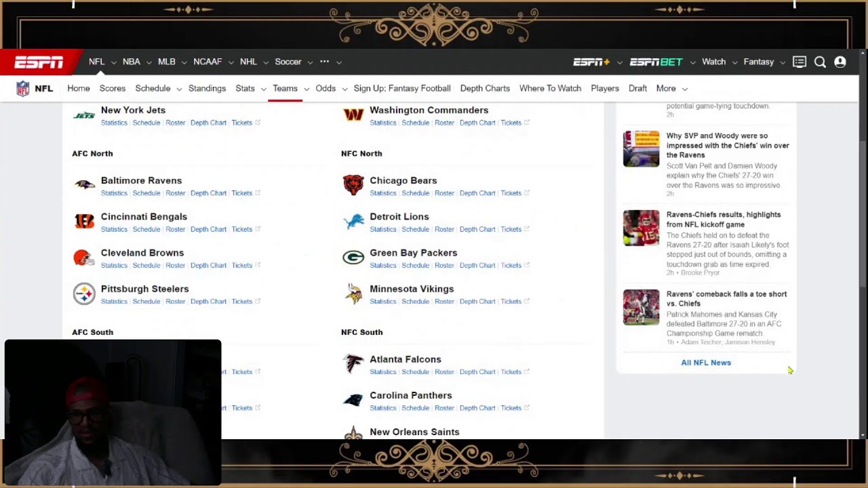The width and height of the screenshot is (868, 488).
Task: Open the Standings tab
Action: pyautogui.click(x=207, y=89)
